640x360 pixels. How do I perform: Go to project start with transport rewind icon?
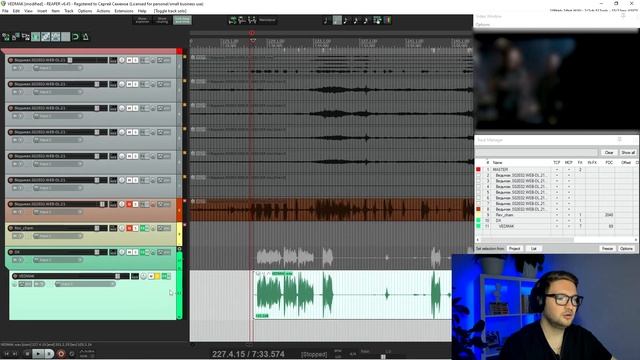(7, 353)
